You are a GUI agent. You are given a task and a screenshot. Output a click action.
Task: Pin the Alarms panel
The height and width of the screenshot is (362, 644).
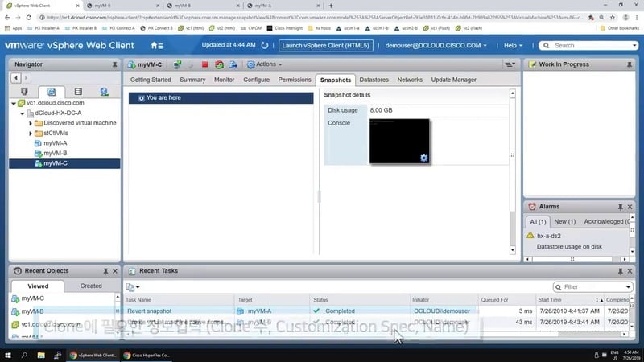click(620, 207)
